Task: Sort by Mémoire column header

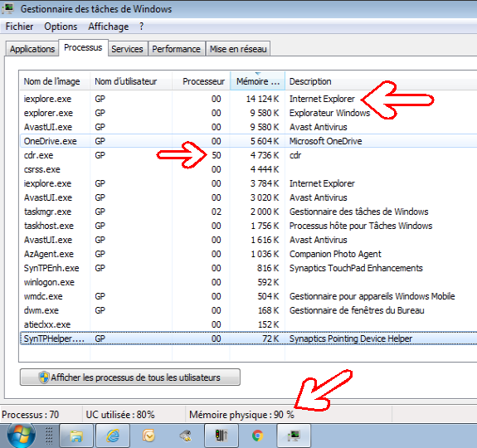Action: tap(258, 81)
